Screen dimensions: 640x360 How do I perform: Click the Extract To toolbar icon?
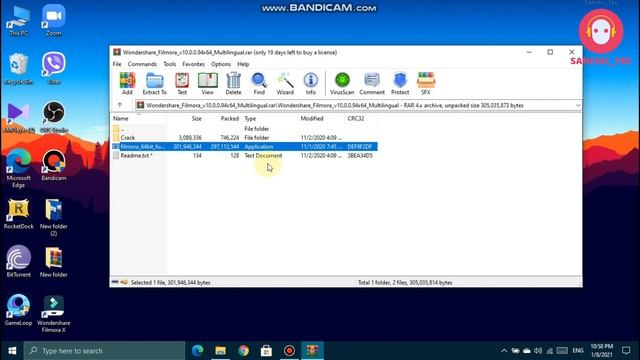pyautogui.click(x=155, y=83)
